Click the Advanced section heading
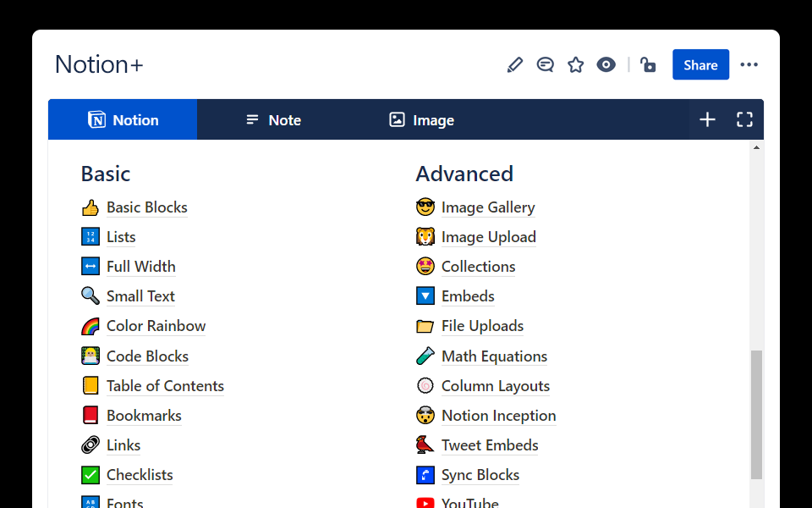 coord(464,174)
